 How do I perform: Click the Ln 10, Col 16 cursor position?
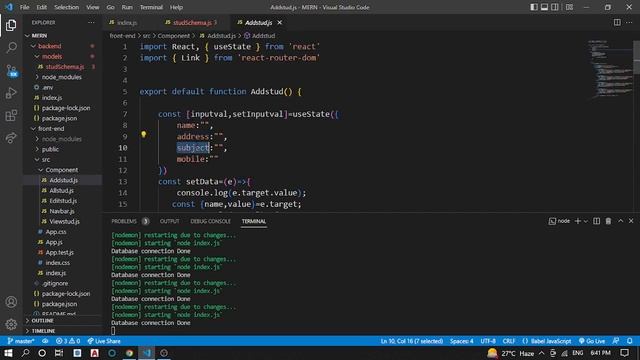pyautogui.click(x=412, y=341)
